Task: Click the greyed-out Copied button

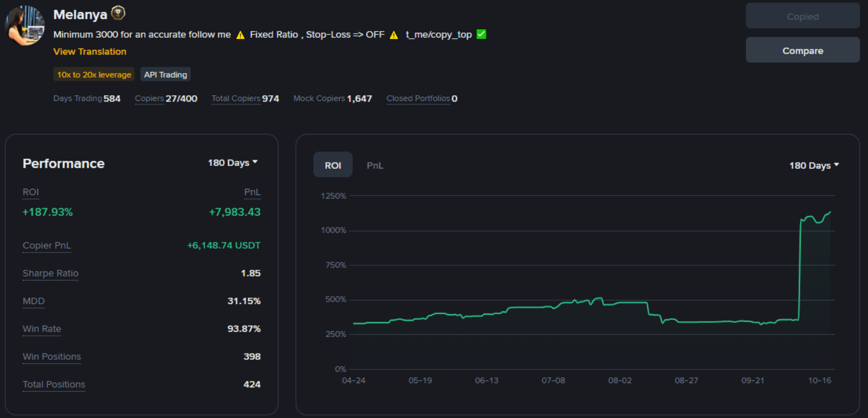Action: coord(802,17)
